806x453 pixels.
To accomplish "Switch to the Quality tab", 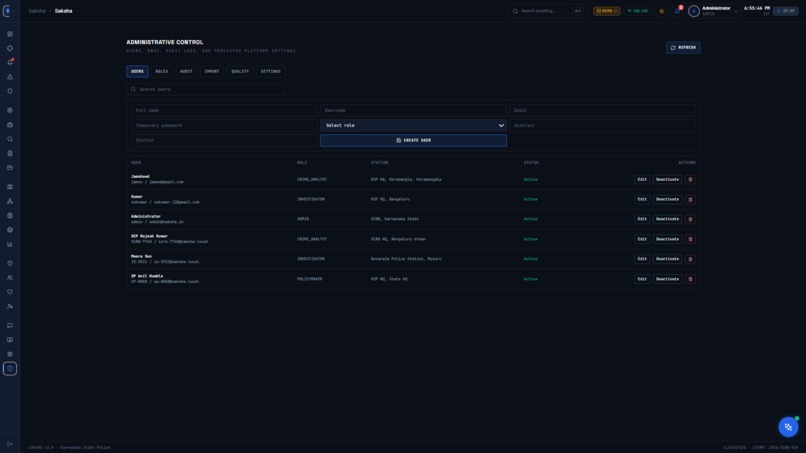I will [x=240, y=71].
